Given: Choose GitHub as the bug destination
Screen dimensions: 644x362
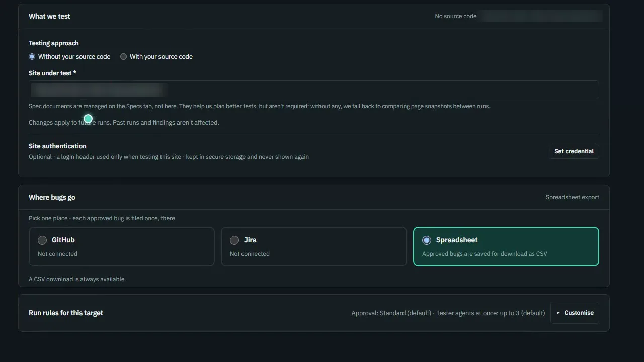Looking at the screenshot, I should coord(122,246).
